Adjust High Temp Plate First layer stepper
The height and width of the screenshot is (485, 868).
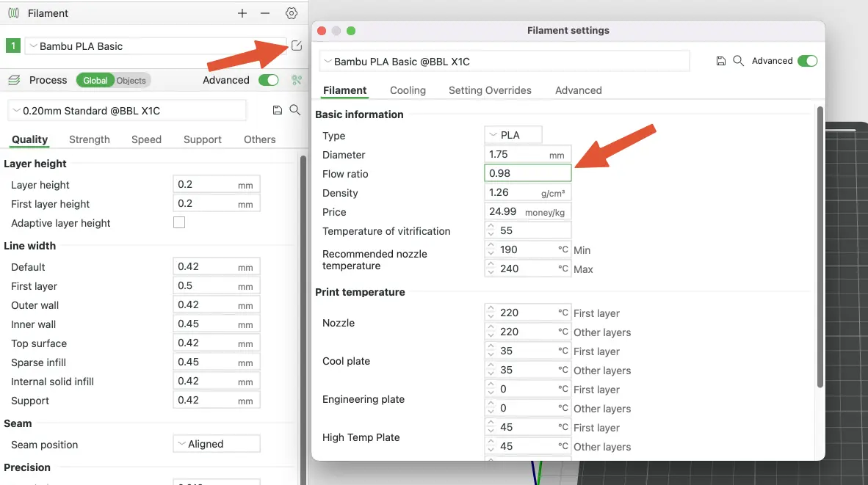point(491,427)
